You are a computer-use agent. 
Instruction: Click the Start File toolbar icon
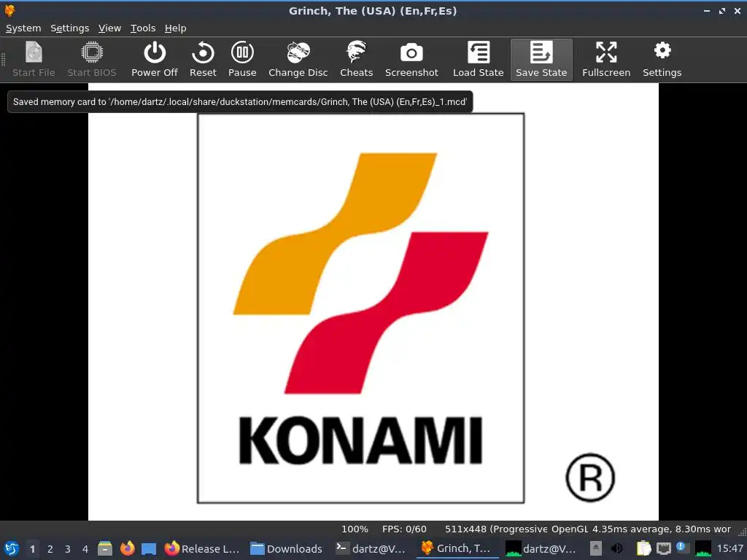click(x=34, y=60)
